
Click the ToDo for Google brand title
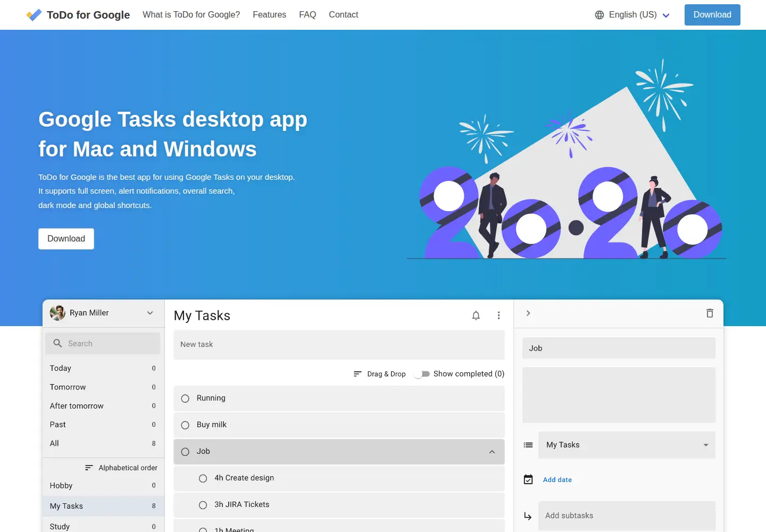[x=88, y=15]
